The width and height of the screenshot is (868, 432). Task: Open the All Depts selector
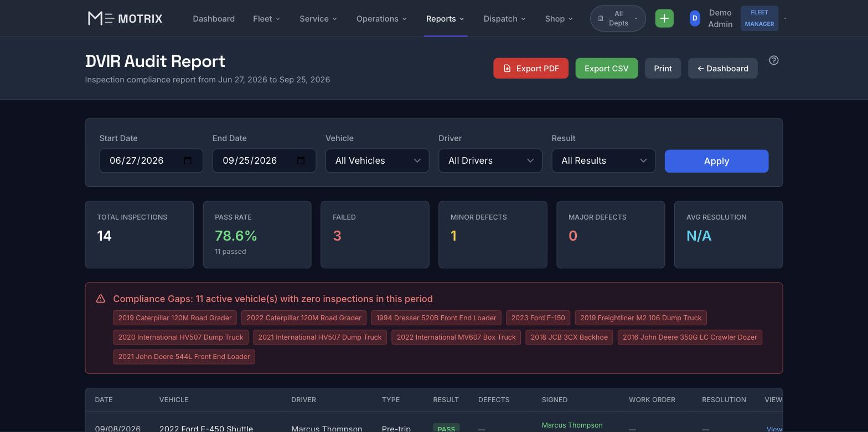(x=618, y=18)
